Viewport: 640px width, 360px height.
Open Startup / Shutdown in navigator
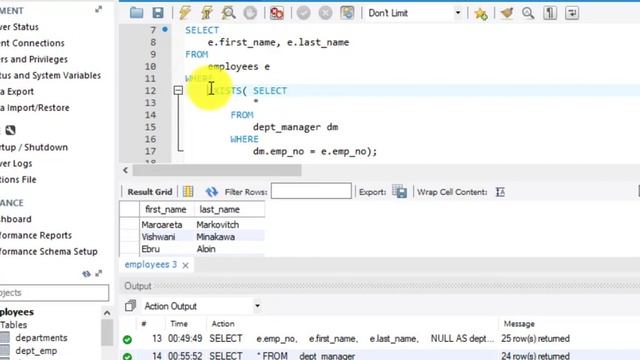pyautogui.click(x=34, y=147)
